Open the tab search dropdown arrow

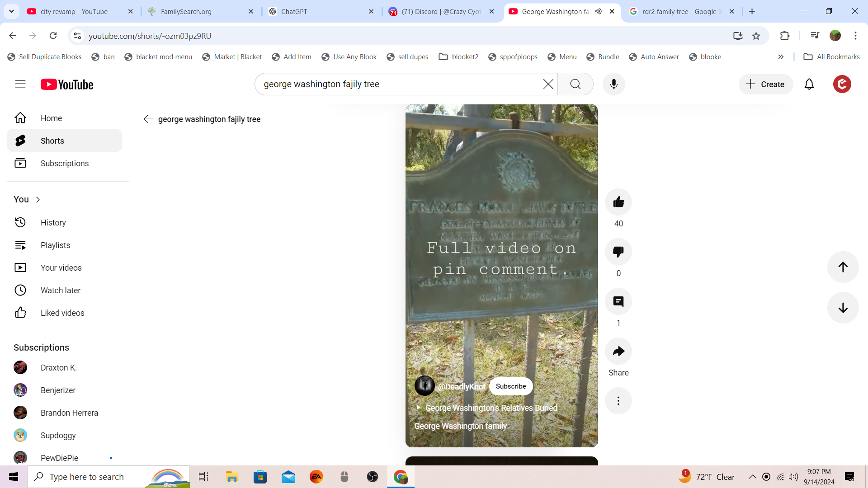(x=11, y=11)
